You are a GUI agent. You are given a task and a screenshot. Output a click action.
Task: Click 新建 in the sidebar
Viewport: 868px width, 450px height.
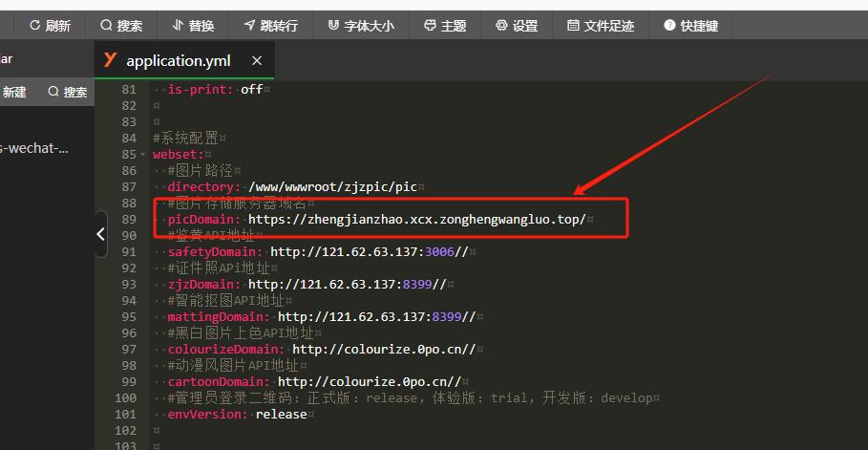14,92
